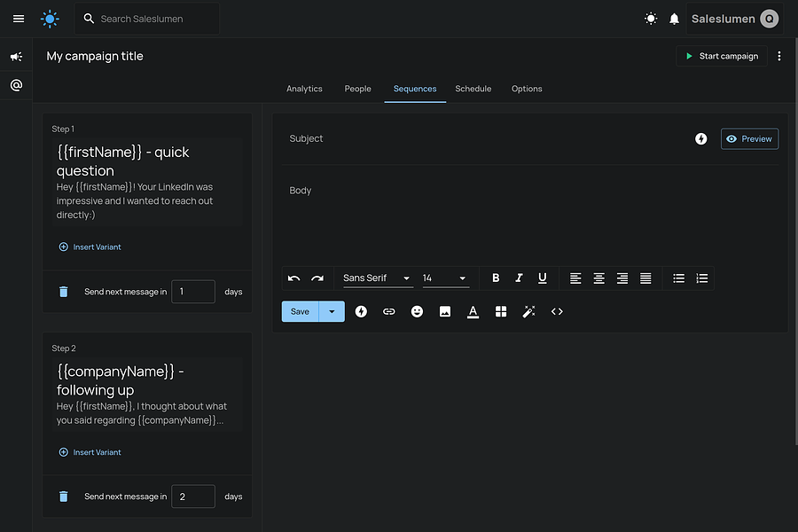This screenshot has width=798, height=532.
Task: Click Start campaign button
Action: point(722,56)
